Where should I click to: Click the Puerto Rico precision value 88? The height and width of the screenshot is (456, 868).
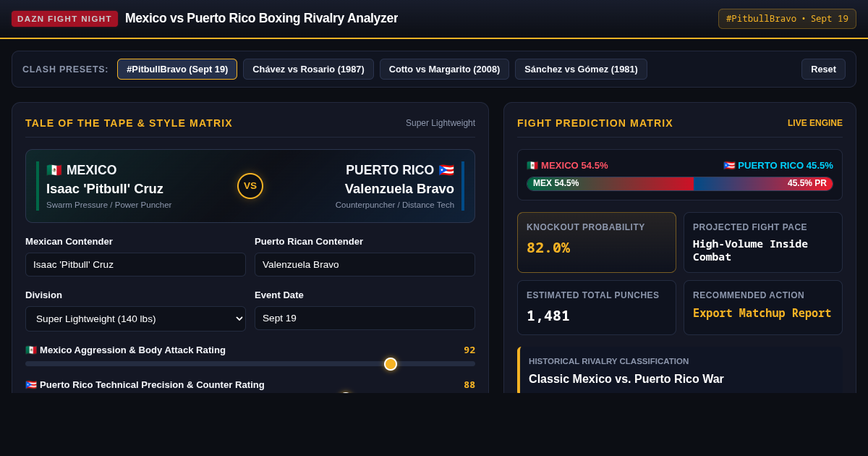coord(469,385)
